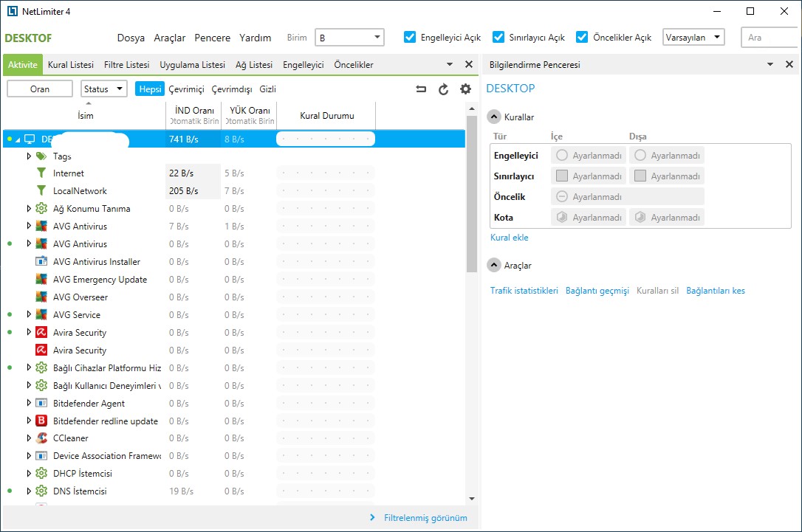Expand the Avira Security tree node arrow
Image resolution: width=802 pixels, height=532 pixels.
click(x=29, y=332)
